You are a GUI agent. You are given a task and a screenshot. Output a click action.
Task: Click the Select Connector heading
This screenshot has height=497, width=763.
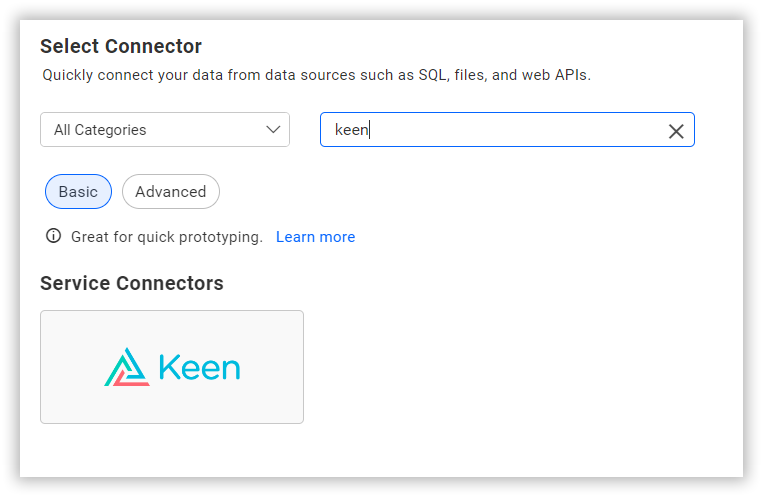click(x=121, y=46)
